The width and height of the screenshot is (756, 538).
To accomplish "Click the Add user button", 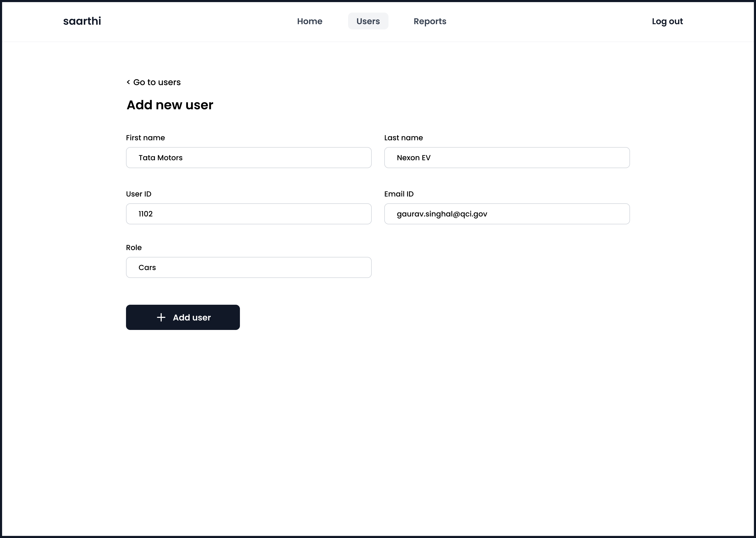I will coord(183,317).
